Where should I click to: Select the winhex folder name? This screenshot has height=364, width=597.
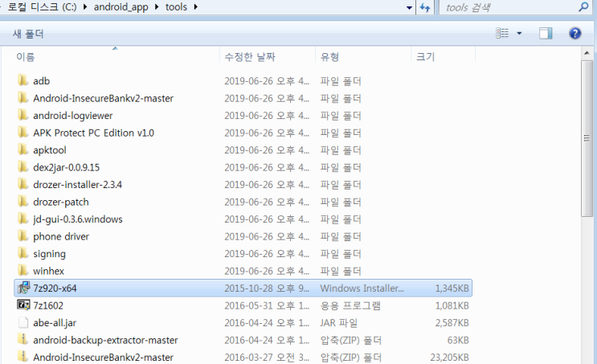click(x=48, y=271)
